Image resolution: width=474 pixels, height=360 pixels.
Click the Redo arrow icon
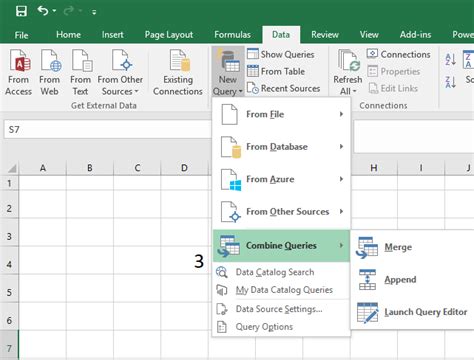coord(69,11)
